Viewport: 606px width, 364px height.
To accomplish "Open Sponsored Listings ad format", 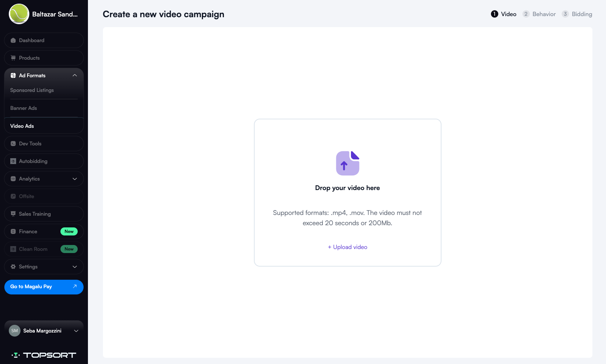I will (x=32, y=90).
